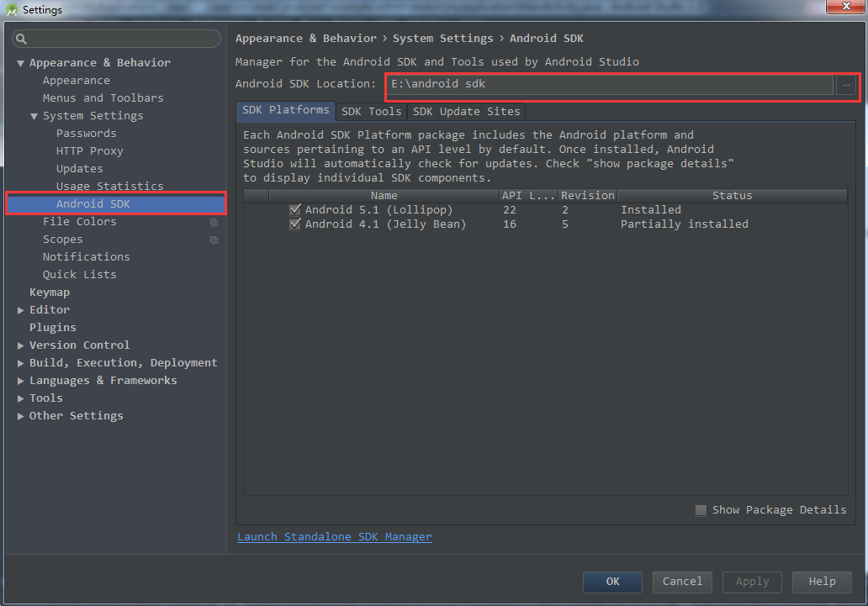Viewport: 868px width, 606px height.
Task: Collapse the Appearance & Behavior tree node
Action: click(20, 63)
